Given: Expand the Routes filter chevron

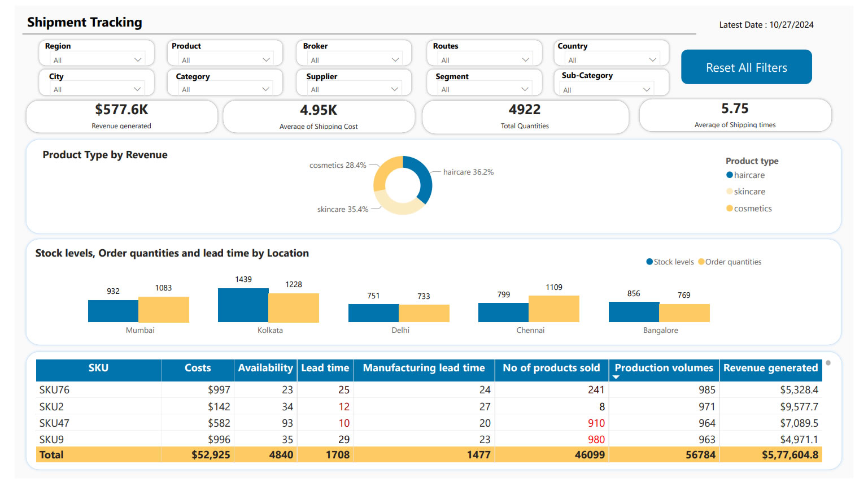Looking at the screenshot, I should [525, 60].
